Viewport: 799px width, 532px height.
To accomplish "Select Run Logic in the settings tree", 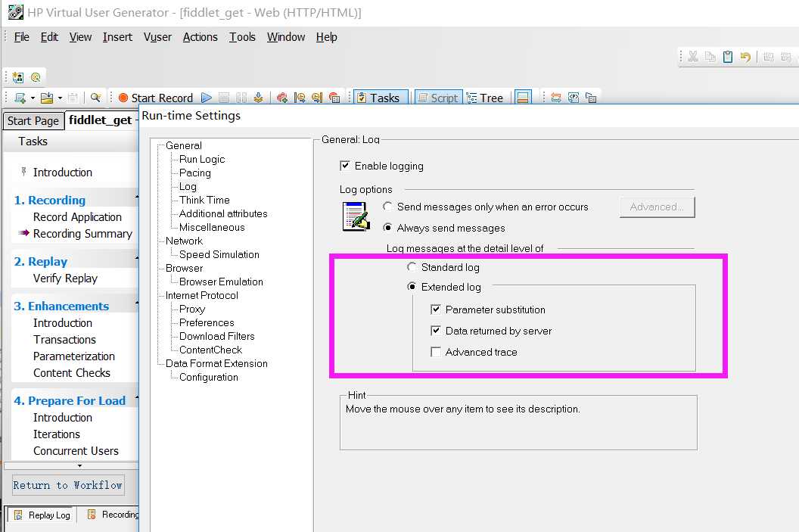I will coord(202,159).
